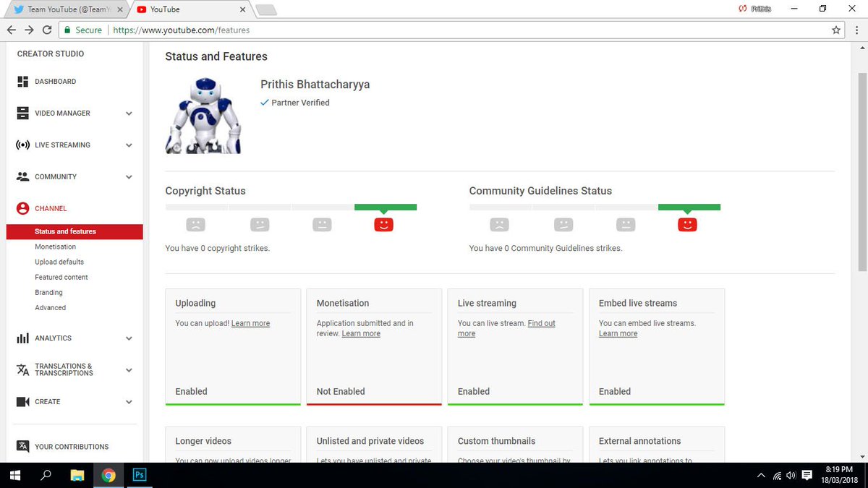Click Learn more in Embed live streams card
Viewport: 868px width, 488px height.
(x=618, y=333)
